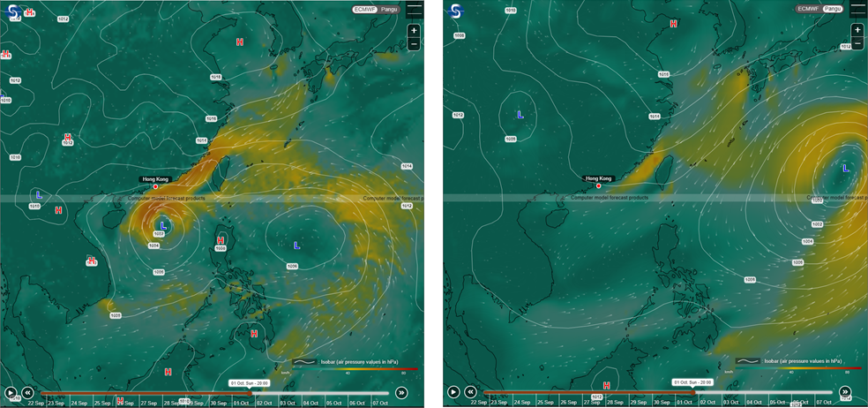The image size is (868, 408).
Task: Zoom in on the right map
Action: [x=857, y=30]
